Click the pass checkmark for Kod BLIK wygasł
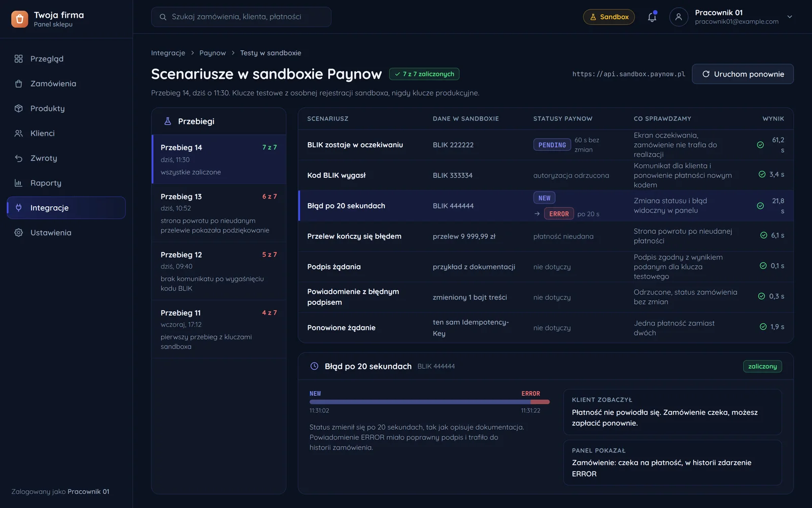812x508 pixels. 762,174
